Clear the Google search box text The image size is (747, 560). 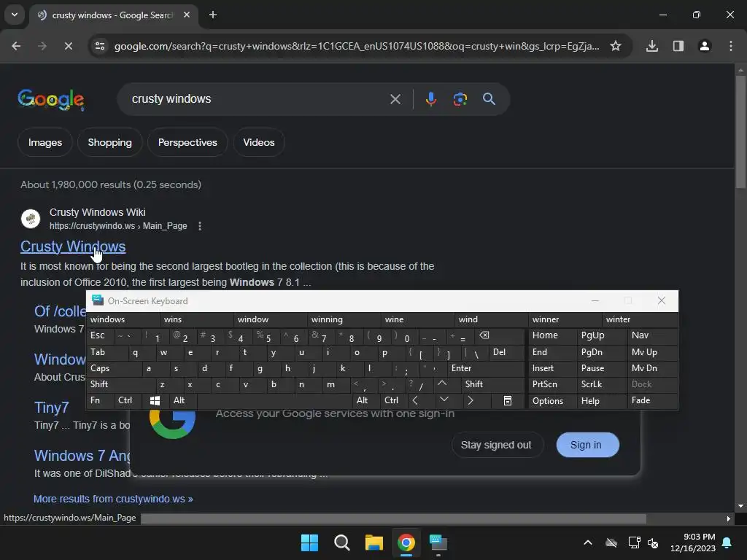click(395, 99)
